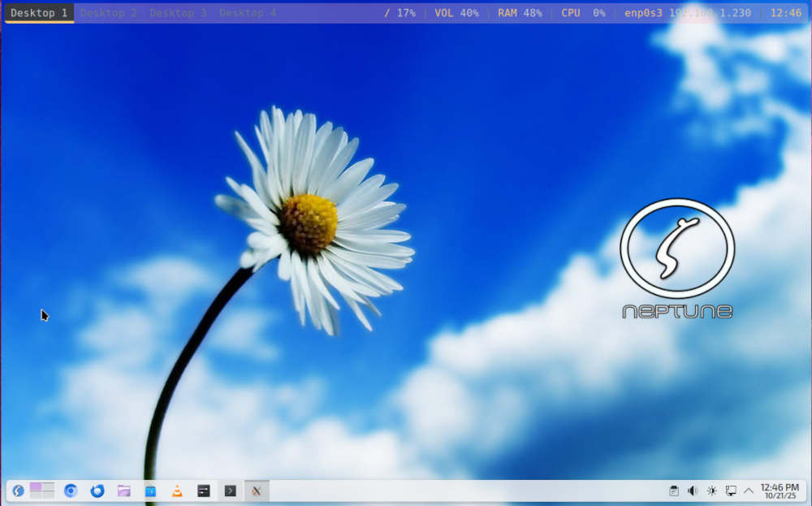812x506 pixels.
Task: Launch the terminal from the taskbar
Action: [x=231, y=491]
